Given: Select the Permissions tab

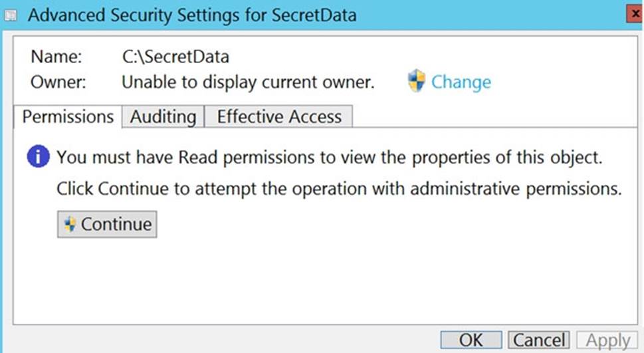Looking at the screenshot, I should [x=68, y=116].
